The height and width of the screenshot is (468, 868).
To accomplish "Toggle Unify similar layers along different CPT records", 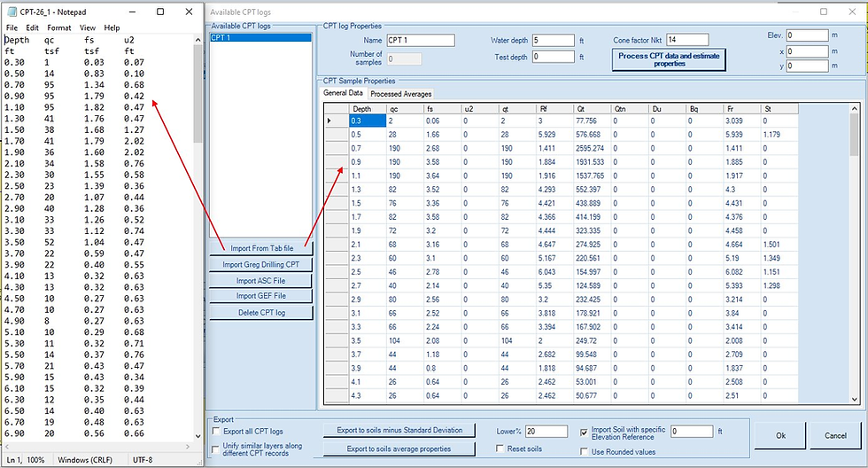I will point(217,450).
